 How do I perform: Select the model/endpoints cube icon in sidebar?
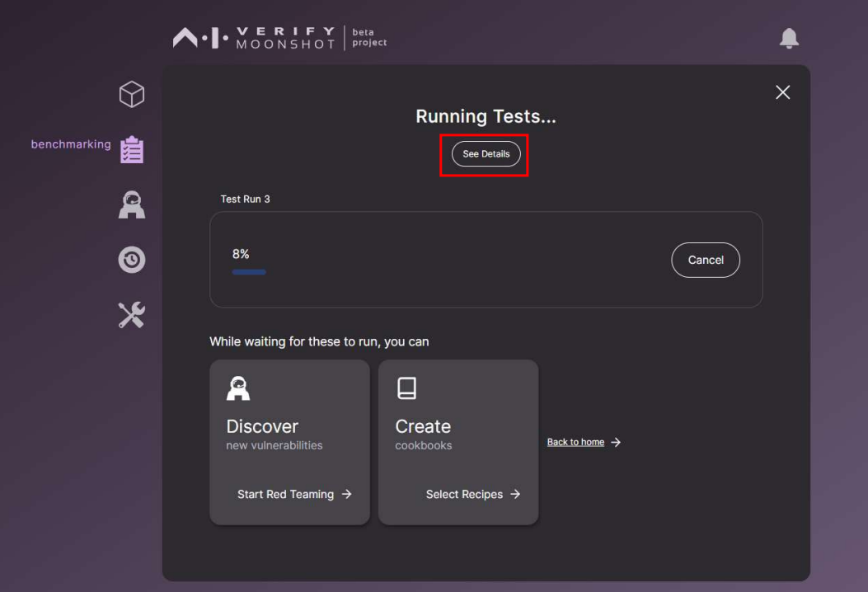131,94
